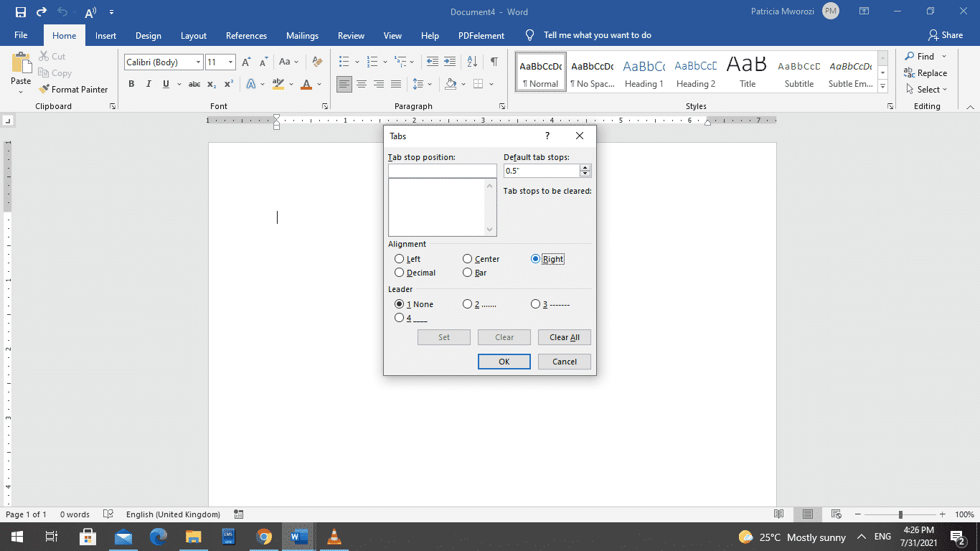The height and width of the screenshot is (551, 980).
Task: Apply subscript formatting
Action: (212, 84)
